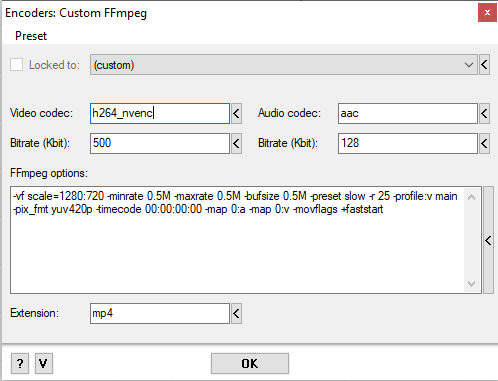
Task: Click into the Audio codec field
Action: (408, 113)
